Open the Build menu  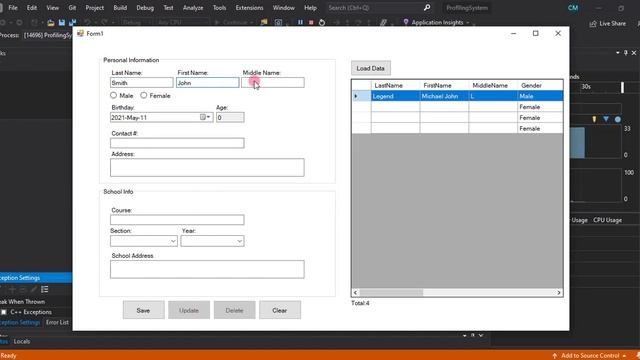click(x=120, y=8)
